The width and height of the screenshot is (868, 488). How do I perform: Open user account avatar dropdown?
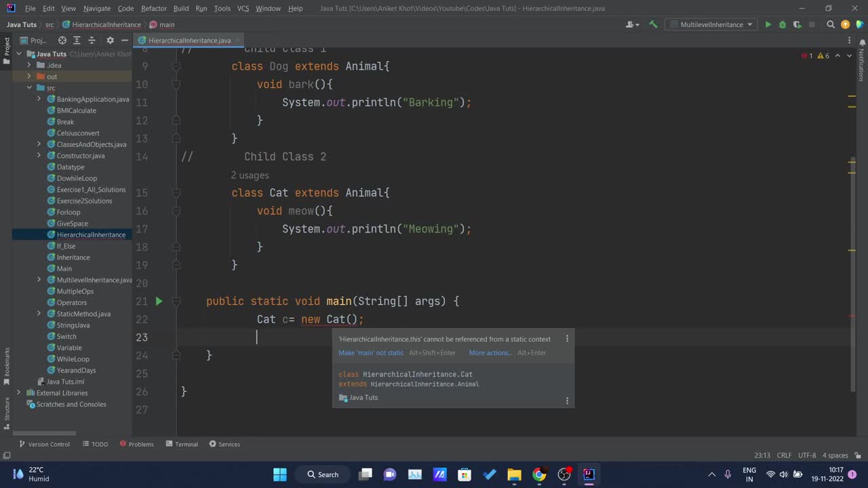(631, 24)
